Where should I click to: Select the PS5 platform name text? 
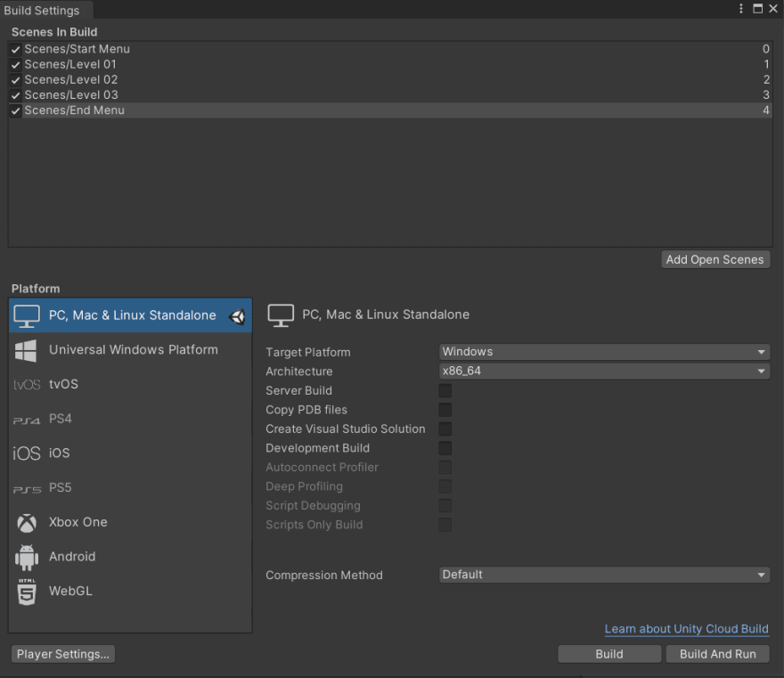click(x=61, y=487)
